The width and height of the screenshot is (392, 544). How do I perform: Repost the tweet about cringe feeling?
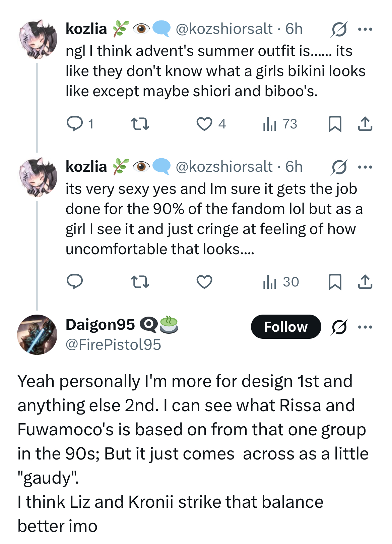[139, 282]
